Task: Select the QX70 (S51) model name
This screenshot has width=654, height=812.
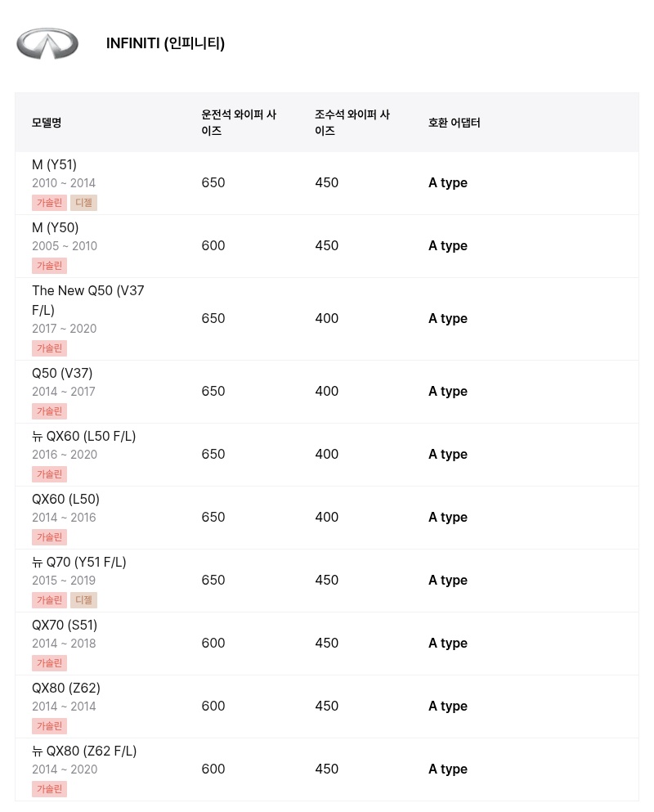Action: coord(65,625)
